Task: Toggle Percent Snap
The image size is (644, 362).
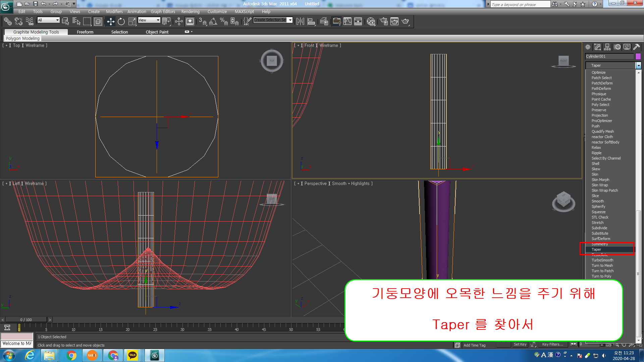Action: click(x=224, y=21)
